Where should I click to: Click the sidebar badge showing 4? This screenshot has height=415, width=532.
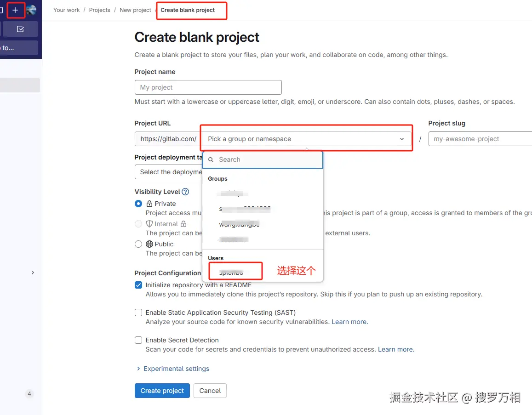(x=29, y=394)
